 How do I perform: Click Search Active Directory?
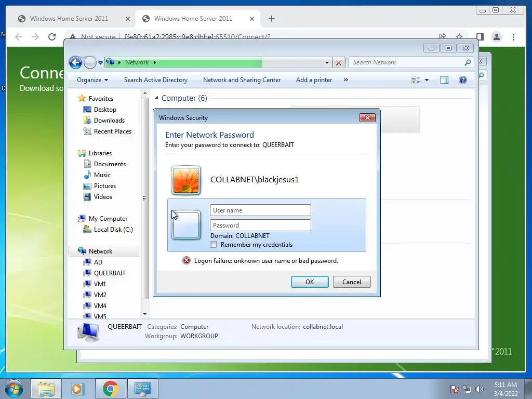point(156,80)
